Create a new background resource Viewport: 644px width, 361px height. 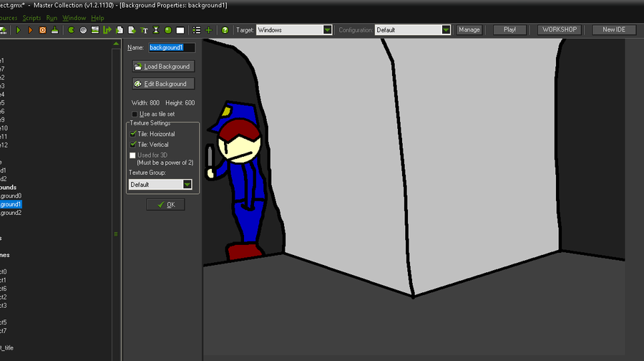[95, 30]
